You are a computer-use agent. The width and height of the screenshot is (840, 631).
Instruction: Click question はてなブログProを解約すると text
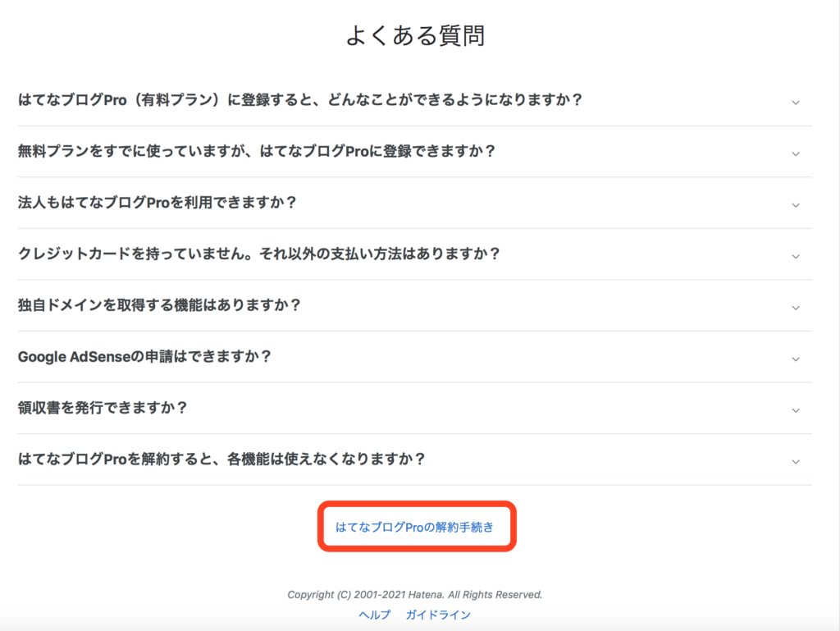tap(221, 459)
